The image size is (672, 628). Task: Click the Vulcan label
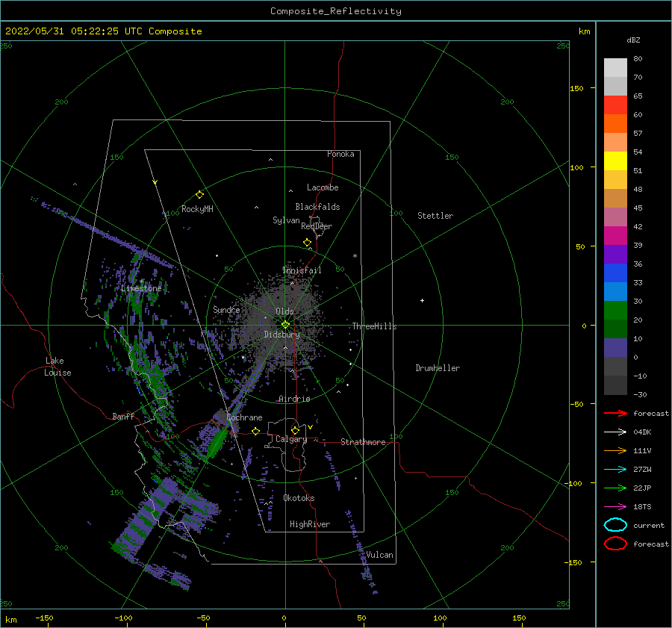(380, 555)
